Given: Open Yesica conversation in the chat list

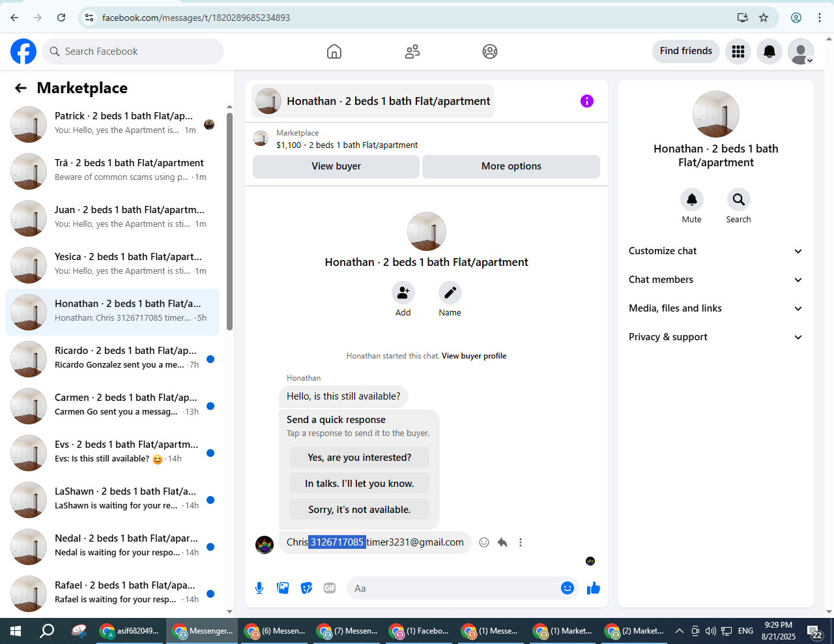Looking at the screenshot, I should (113, 265).
